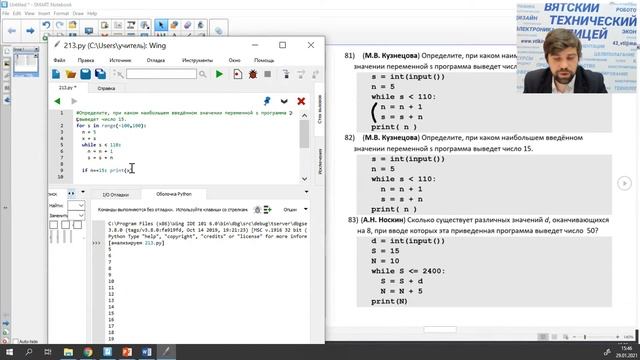The width and height of the screenshot is (640, 360).
Task: Open a file with the folder icon in Wing
Action: (71, 74)
